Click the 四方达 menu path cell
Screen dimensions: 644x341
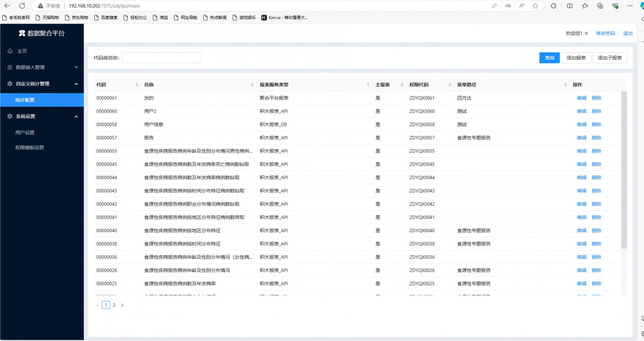click(x=464, y=98)
